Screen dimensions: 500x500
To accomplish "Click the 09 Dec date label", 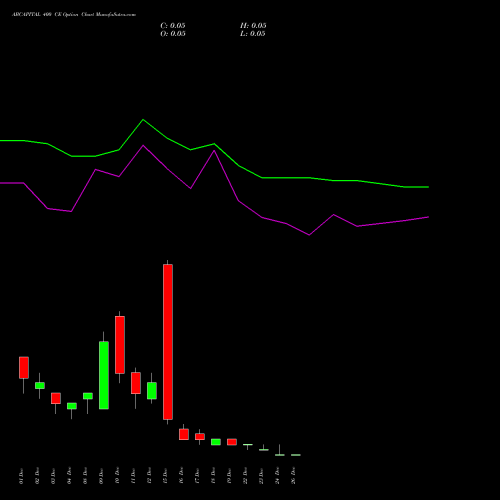I will [101, 476].
